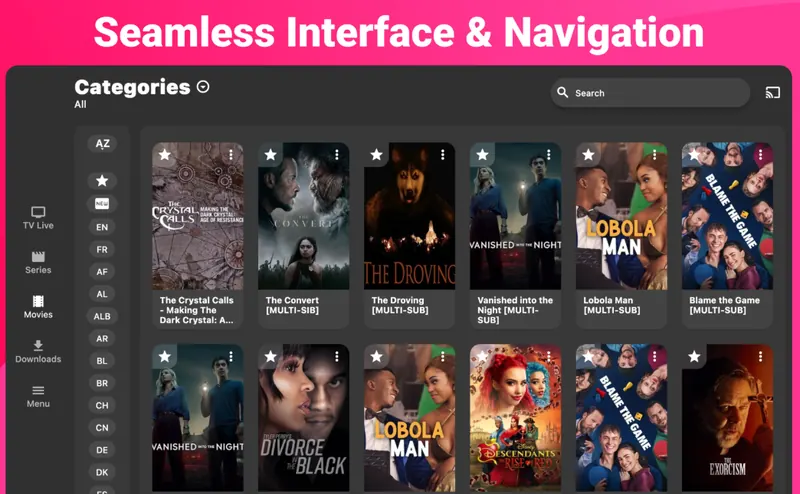Image resolution: width=800 pixels, height=494 pixels.
Task: Open the hamburger Menu in sidebar
Action: (38, 397)
